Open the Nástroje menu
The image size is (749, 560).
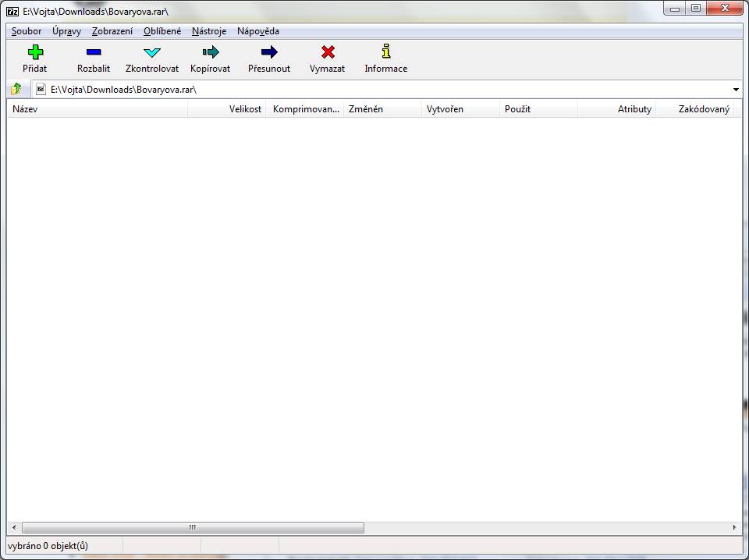[209, 31]
